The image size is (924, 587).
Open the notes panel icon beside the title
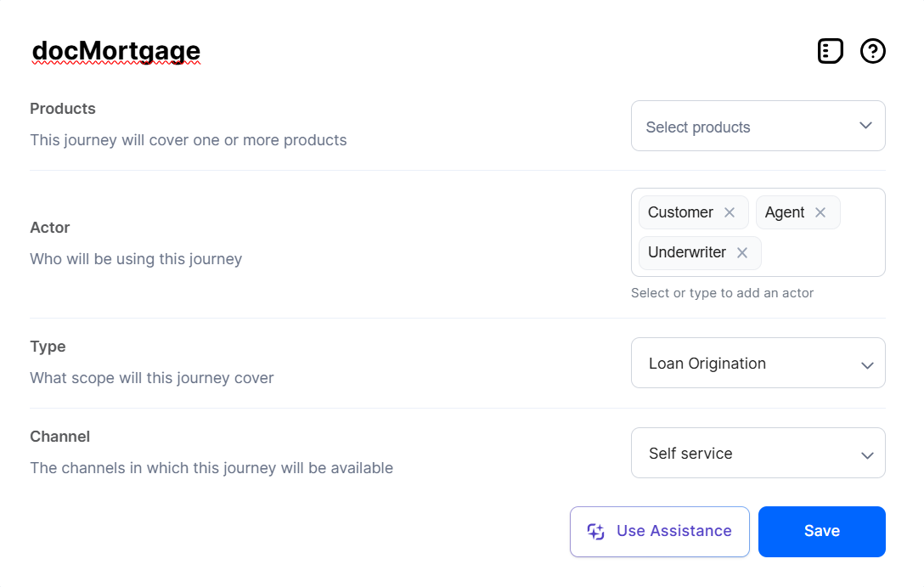point(830,52)
